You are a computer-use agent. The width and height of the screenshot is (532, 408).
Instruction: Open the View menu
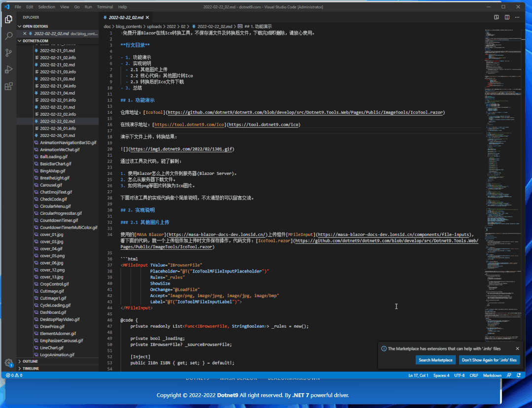click(65, 7)
